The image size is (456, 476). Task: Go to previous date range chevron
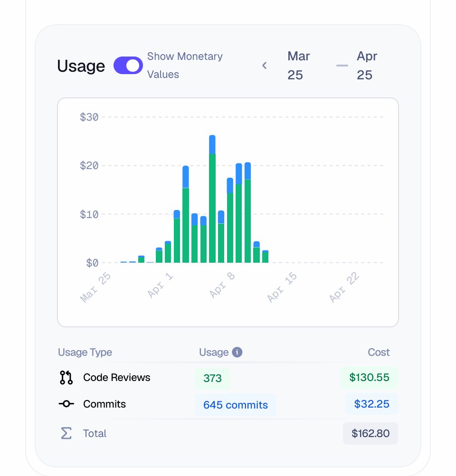click(x=265, y=65)
